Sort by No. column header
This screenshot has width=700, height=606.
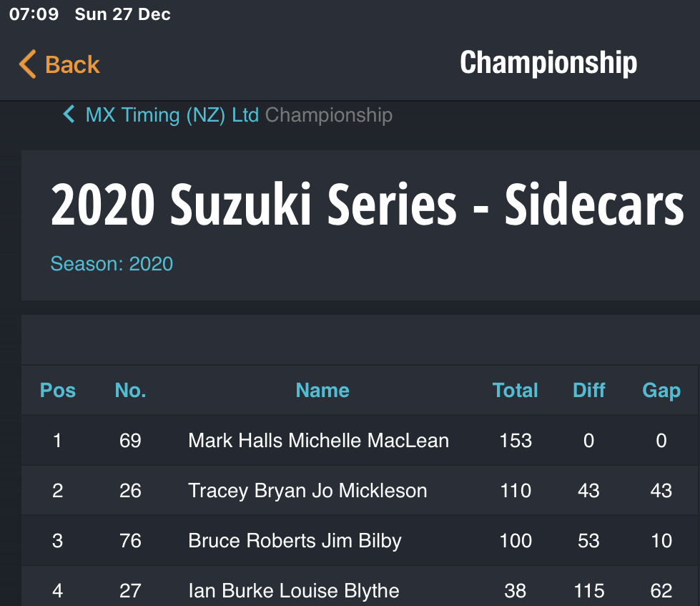point(130,391)
